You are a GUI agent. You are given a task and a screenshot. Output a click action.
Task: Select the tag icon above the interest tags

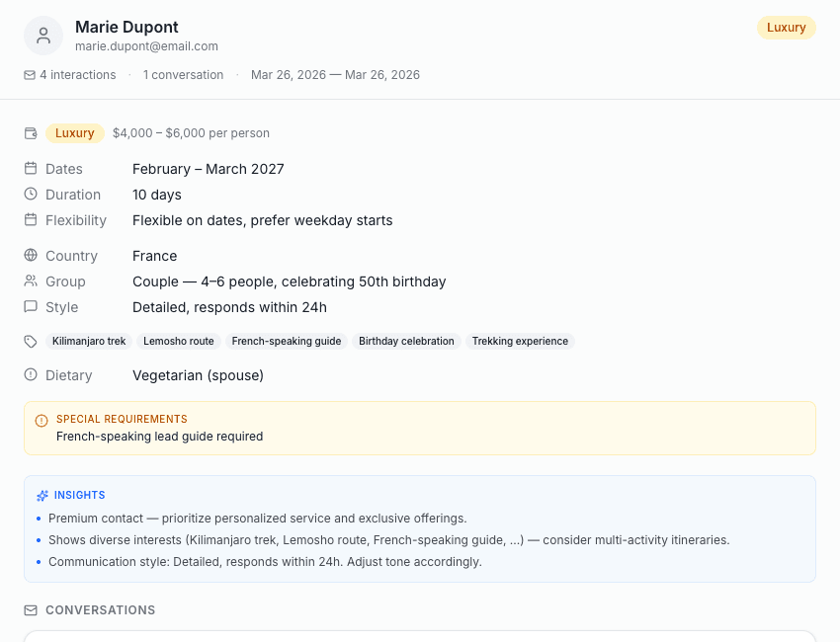(31, 341)
